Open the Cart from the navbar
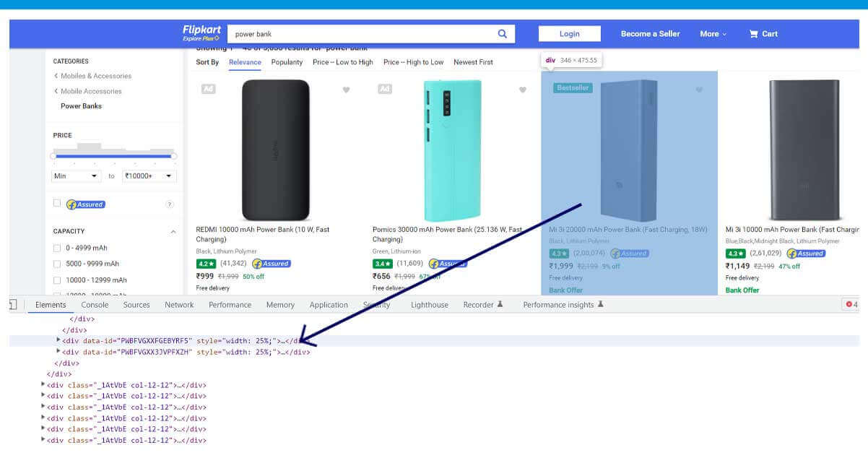The image size is (868, 458). [x=763, y=33]
